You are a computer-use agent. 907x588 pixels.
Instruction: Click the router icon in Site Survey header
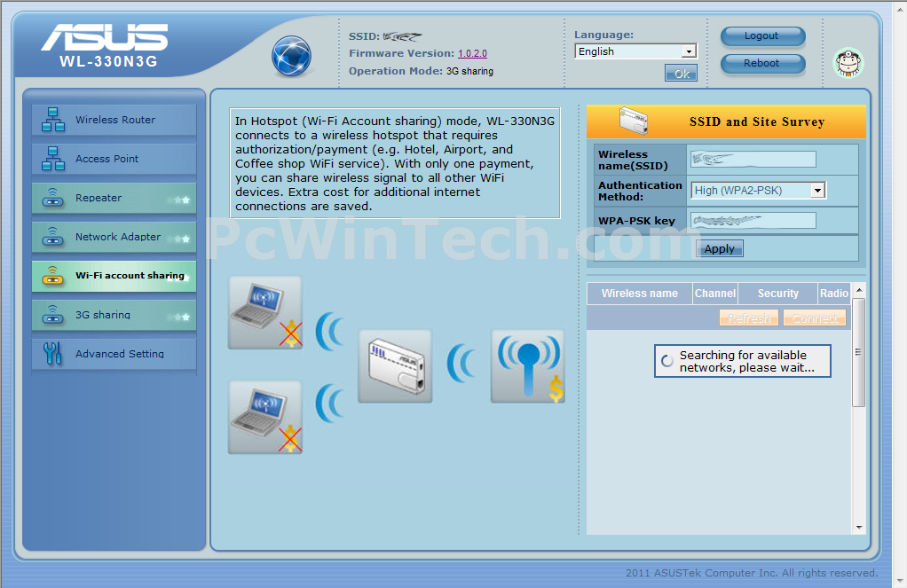tap(634, 121)
